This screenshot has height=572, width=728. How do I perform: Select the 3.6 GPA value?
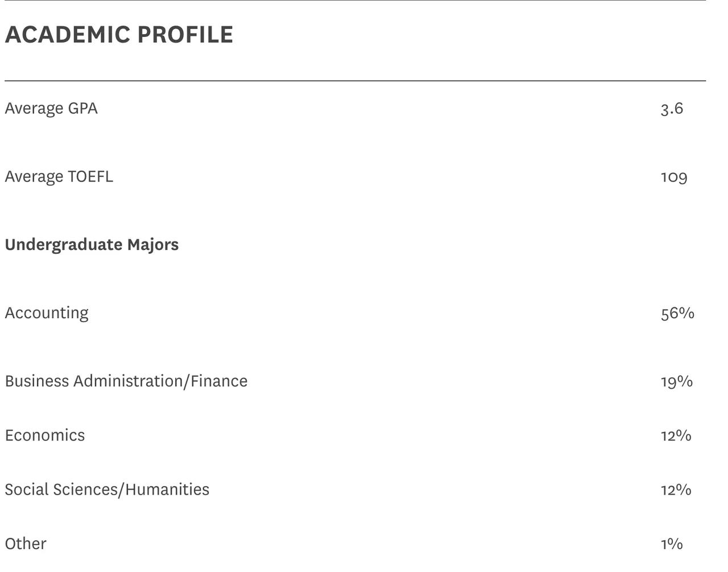click(672, 108)
